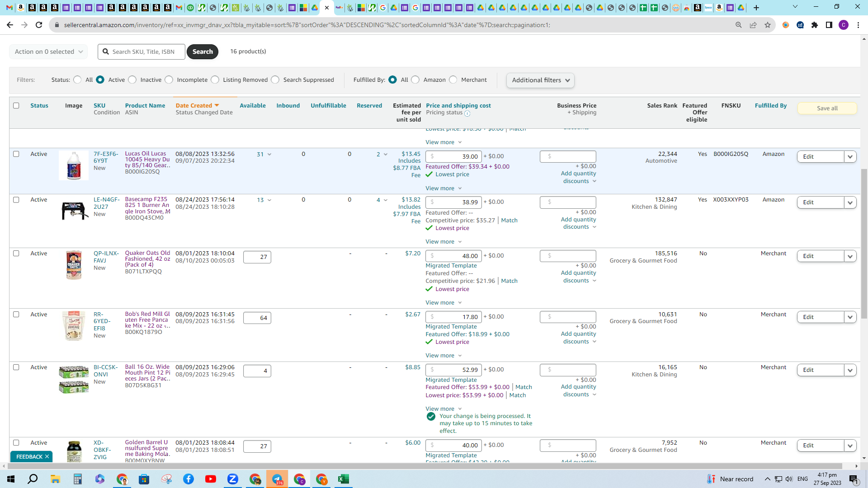Screen dimensions: 868x488
Task: Click the price field showing 39.00
Action: click(x=453, y=157)
